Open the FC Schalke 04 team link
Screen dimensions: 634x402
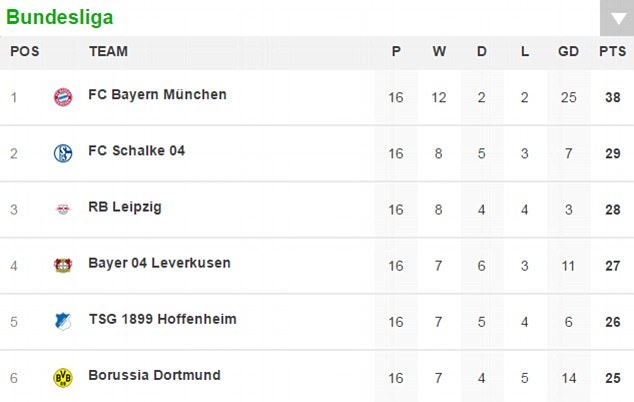137,151
